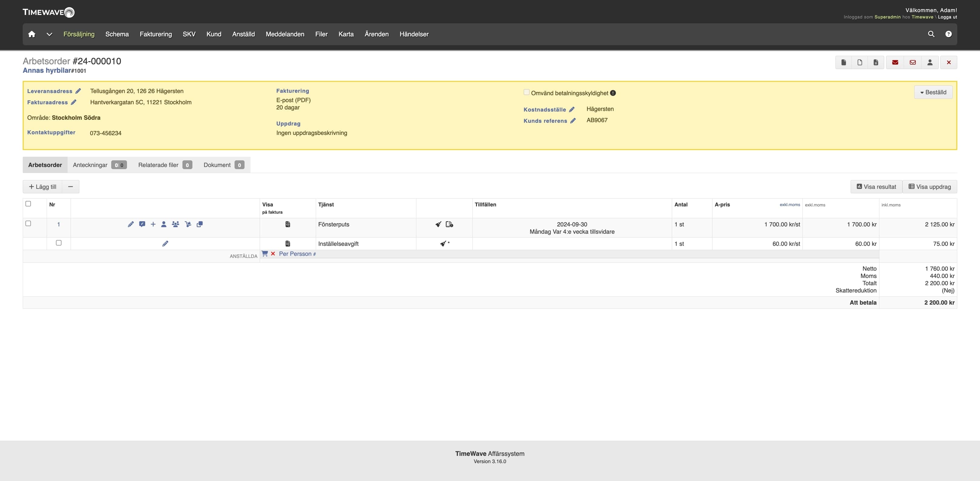Click the plus icon on row 1
The height and width of the screenshot is (481, 980).
coord(153,224)
